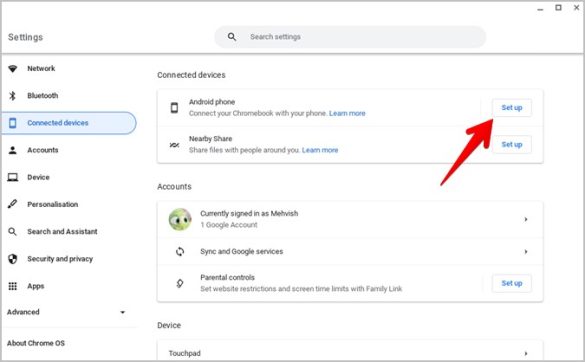Click the Sync and Google services icon

180,252
